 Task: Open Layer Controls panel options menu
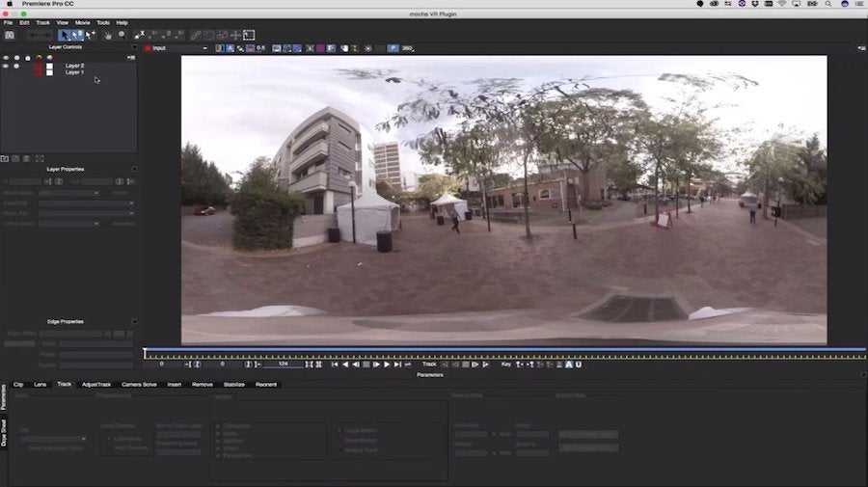coord(131,58)
